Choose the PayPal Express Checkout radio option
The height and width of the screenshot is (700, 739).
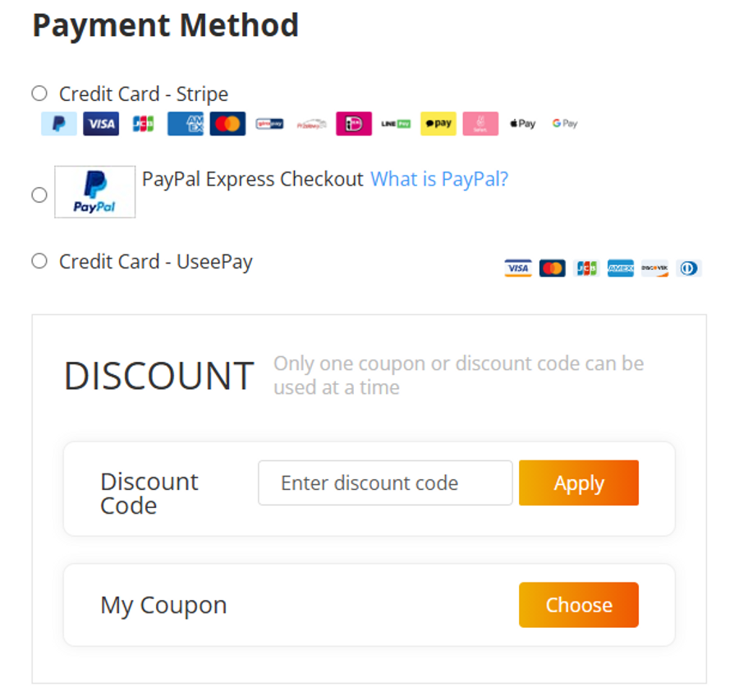click(39, 194)
